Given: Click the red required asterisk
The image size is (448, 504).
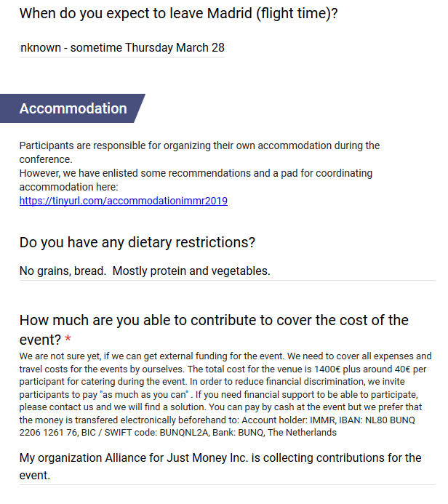Looking at the screenshot, I should pos(68,340).
